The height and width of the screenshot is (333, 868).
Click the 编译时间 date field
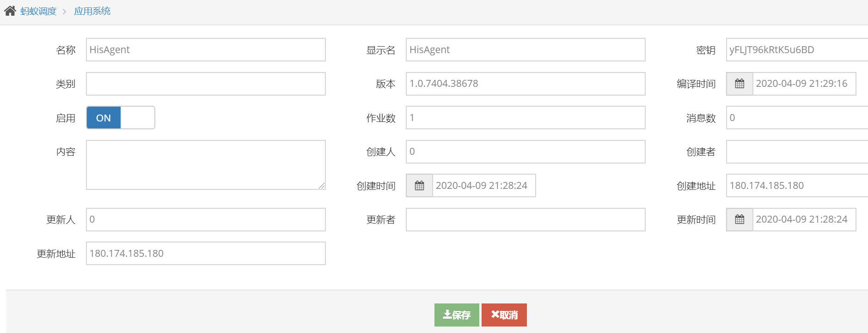tap(804, 84)
